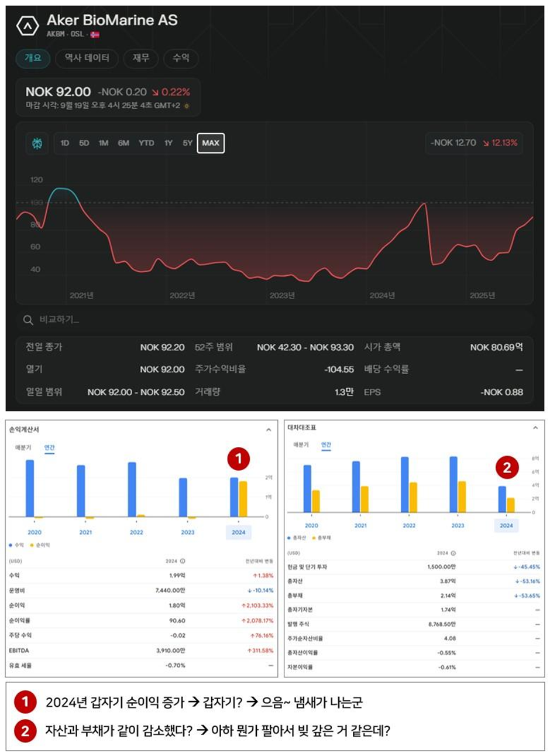This screenshot has height=756, width=550.
Task: Click the 총부채 row value 2.14억
Action: [448, 596]
